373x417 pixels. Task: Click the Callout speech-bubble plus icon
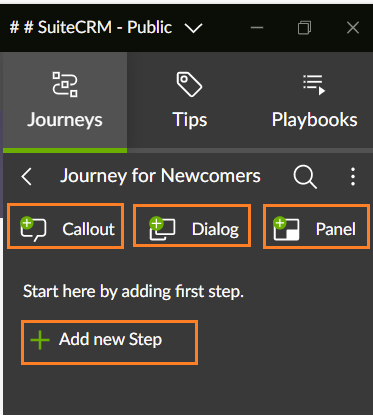coord(33,229)
